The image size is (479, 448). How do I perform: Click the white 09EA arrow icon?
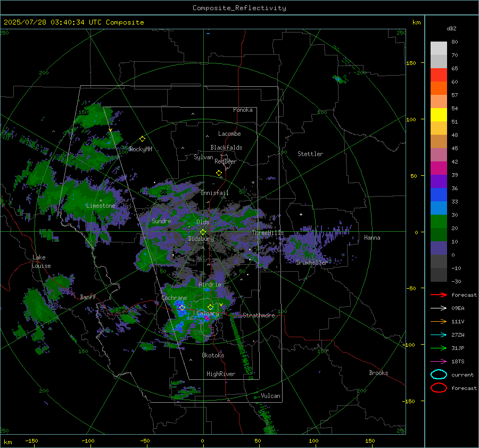click(439, 308)
